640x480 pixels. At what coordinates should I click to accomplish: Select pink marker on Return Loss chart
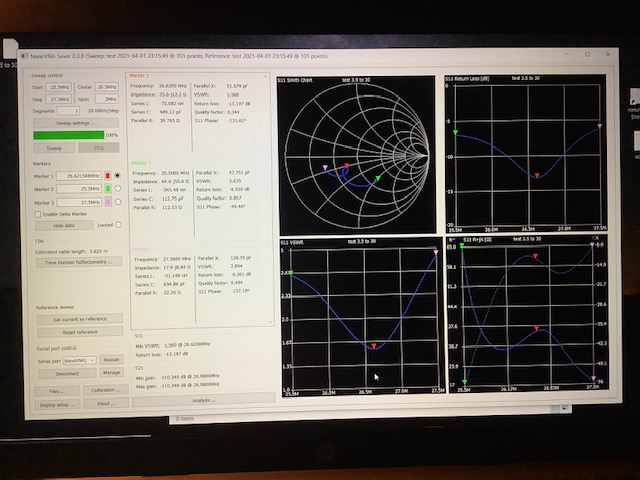[600, 126]
